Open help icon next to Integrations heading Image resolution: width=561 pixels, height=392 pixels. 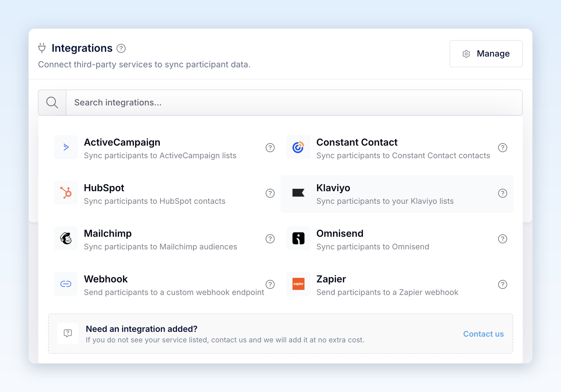pos(121,48)
